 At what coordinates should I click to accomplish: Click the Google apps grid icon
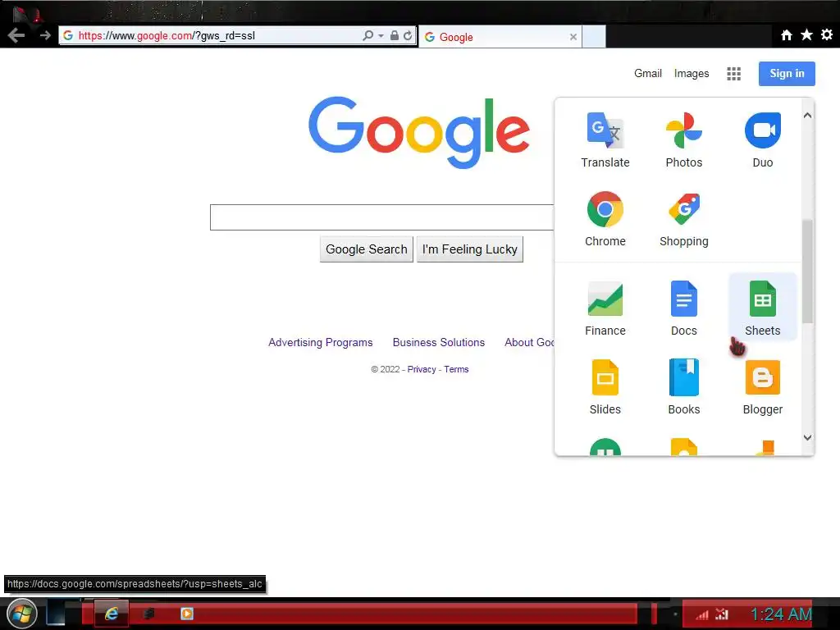tap(733, 73)
